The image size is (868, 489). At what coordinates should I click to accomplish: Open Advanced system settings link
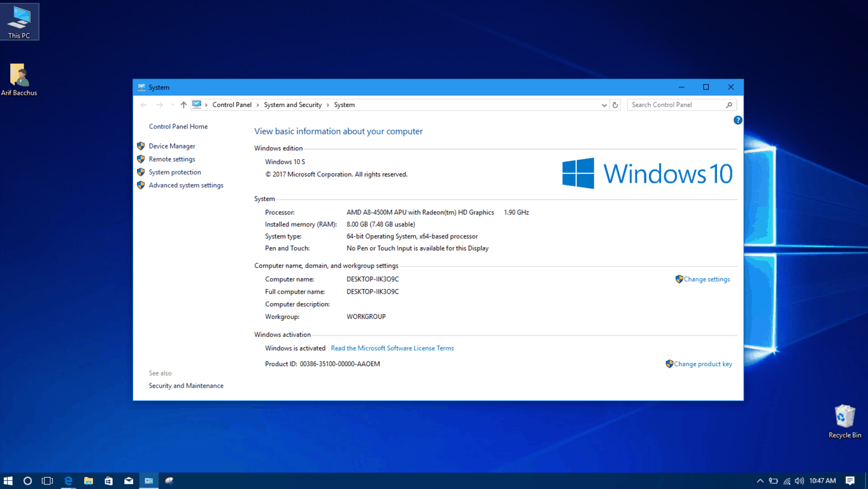coord(186,185)
